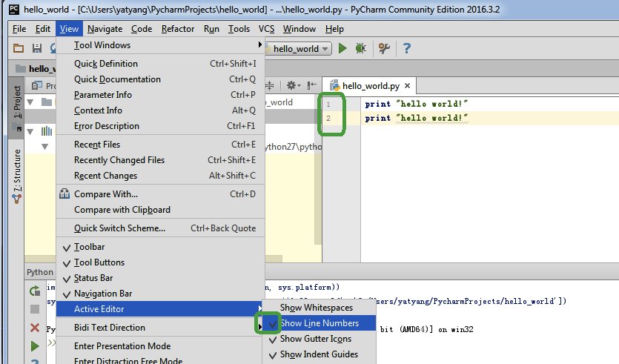Click the red X close console icon
The height and width of the screenshot is (364, 619).
[35, 328]
